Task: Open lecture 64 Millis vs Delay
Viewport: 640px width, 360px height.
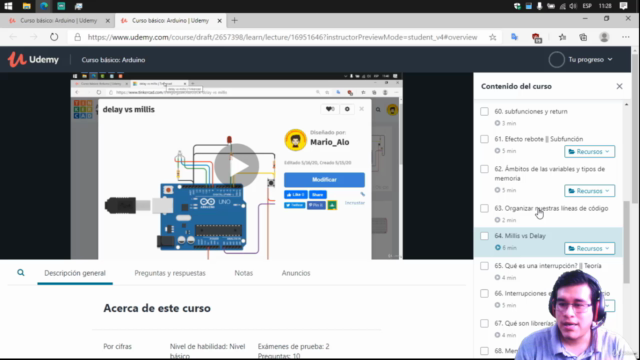Action: (520, 236)
